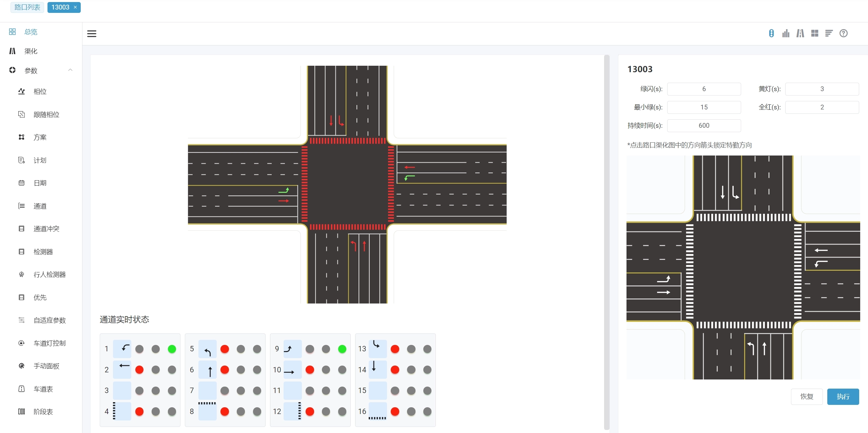The image size is (868, 433).
Task: Click the traffic light icon in top toolbar
Action: coord(771,33)
